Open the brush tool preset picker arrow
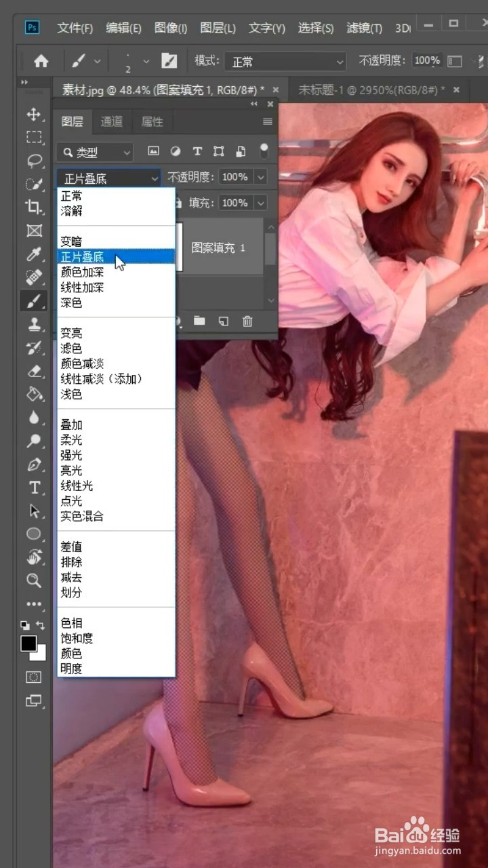The image size is (488, 868). point(97,61)
